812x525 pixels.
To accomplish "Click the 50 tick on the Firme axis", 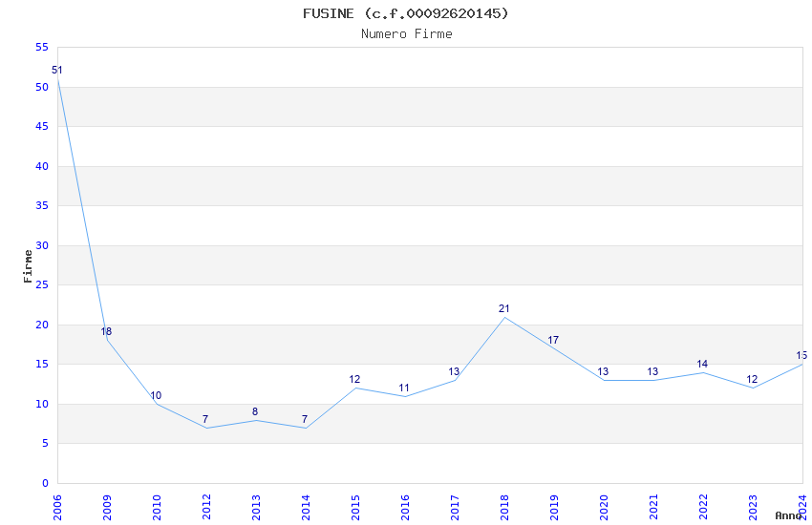I will coord(42,88).
